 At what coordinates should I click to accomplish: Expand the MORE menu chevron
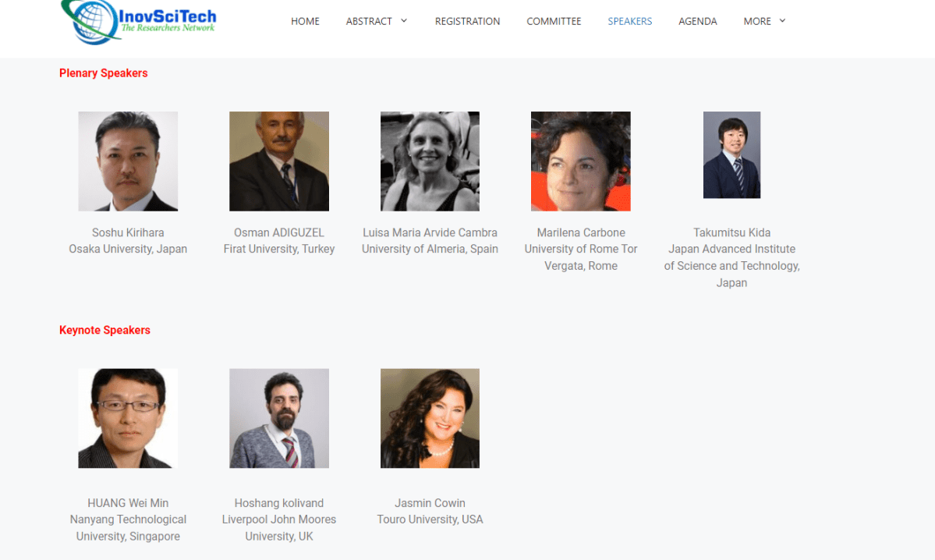click(782, 21)
